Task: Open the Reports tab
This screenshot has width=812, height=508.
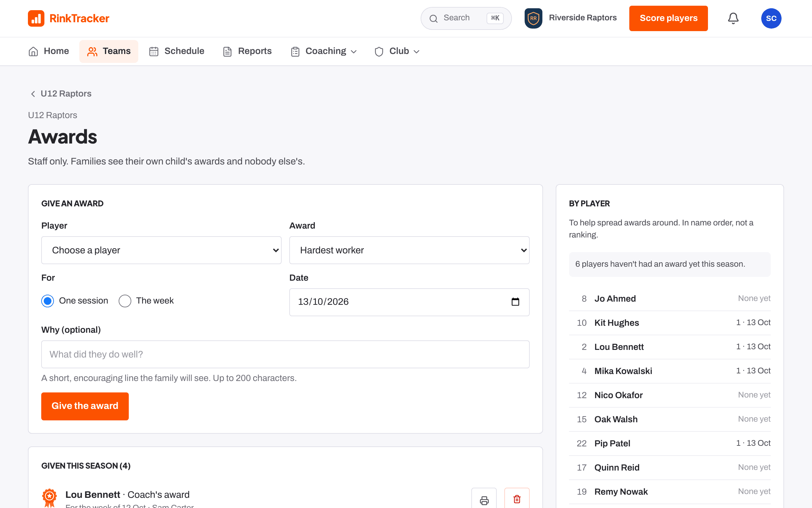Action: [247, 51]
